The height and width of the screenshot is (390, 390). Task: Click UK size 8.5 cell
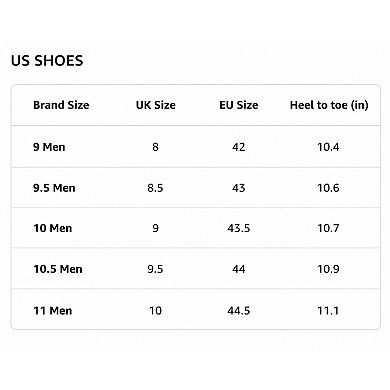coord(155,188)
